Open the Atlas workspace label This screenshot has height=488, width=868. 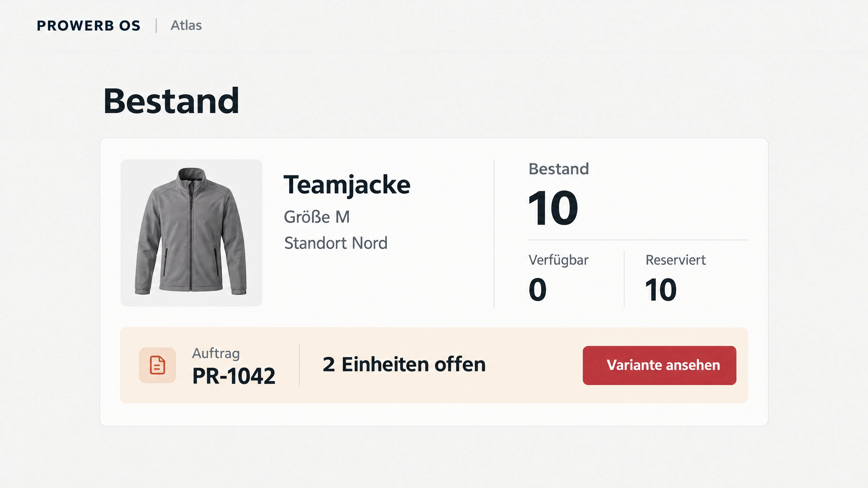click(x=186, y=26)
